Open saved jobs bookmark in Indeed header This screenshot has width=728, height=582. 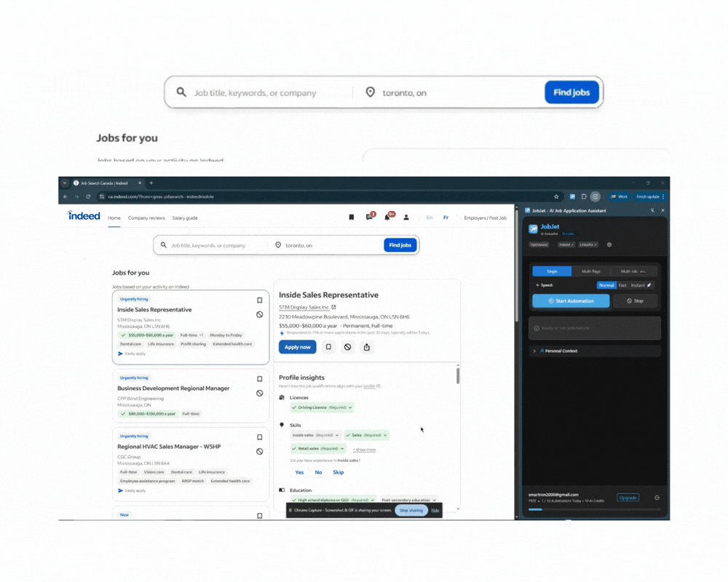(351, 218)
